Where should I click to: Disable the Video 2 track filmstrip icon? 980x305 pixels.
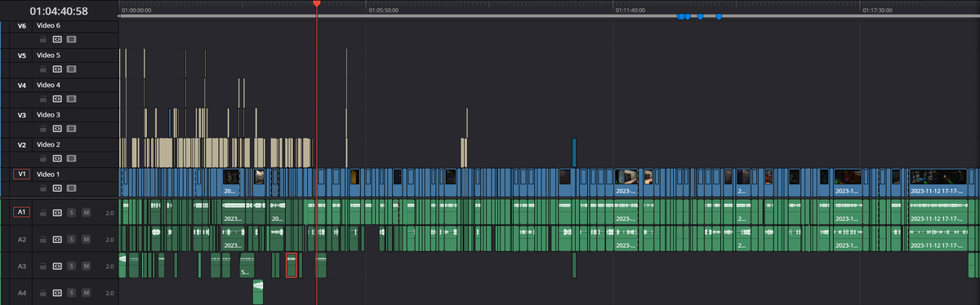72,158
